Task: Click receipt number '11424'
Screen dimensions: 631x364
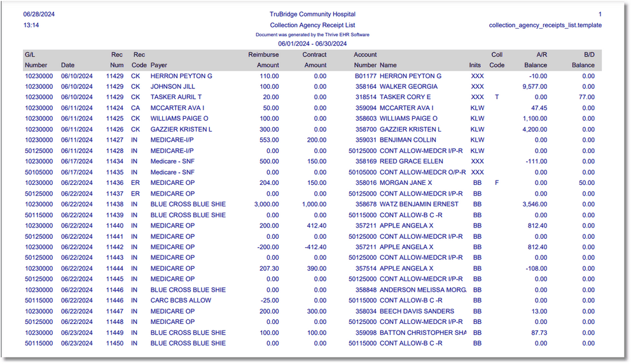Action: 114,107
